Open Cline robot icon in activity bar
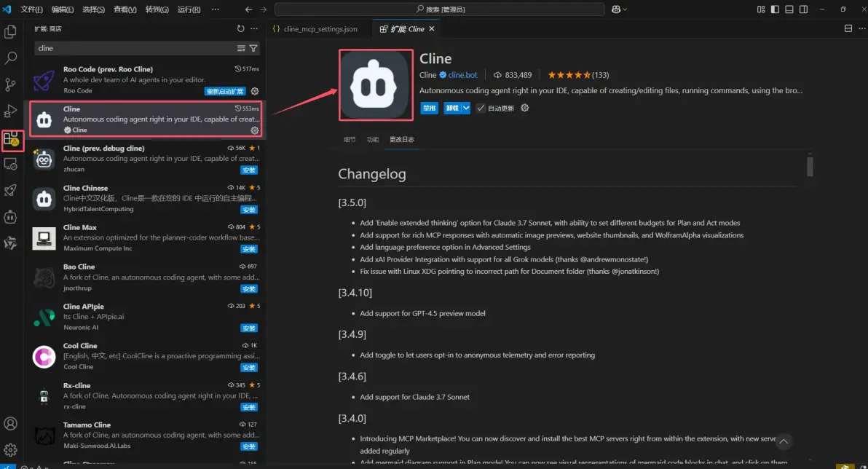Viewport: 868px width, 469px height. point(11,216)
